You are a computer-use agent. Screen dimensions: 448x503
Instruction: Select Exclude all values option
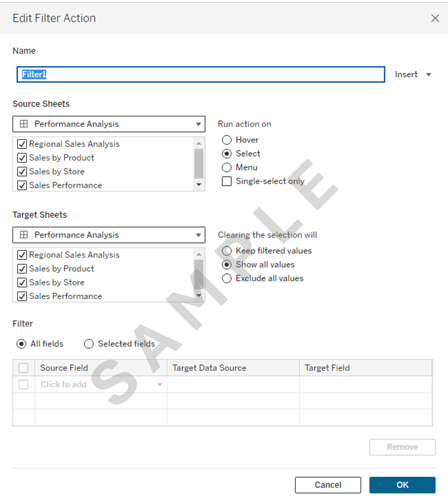(227, 279)
